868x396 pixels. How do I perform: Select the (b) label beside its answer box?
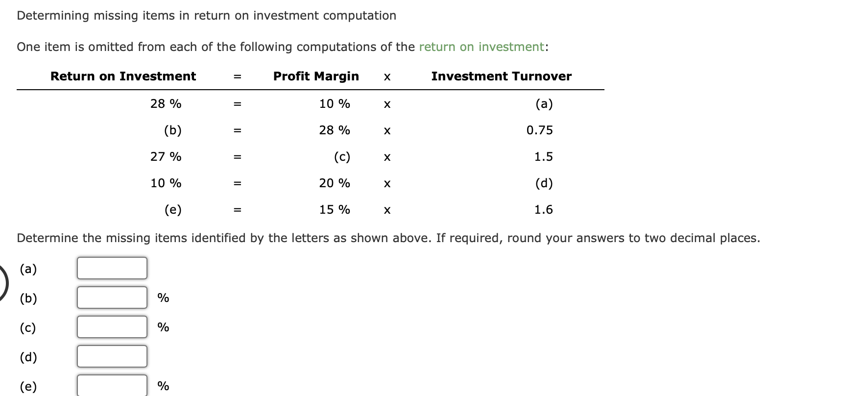27,298
